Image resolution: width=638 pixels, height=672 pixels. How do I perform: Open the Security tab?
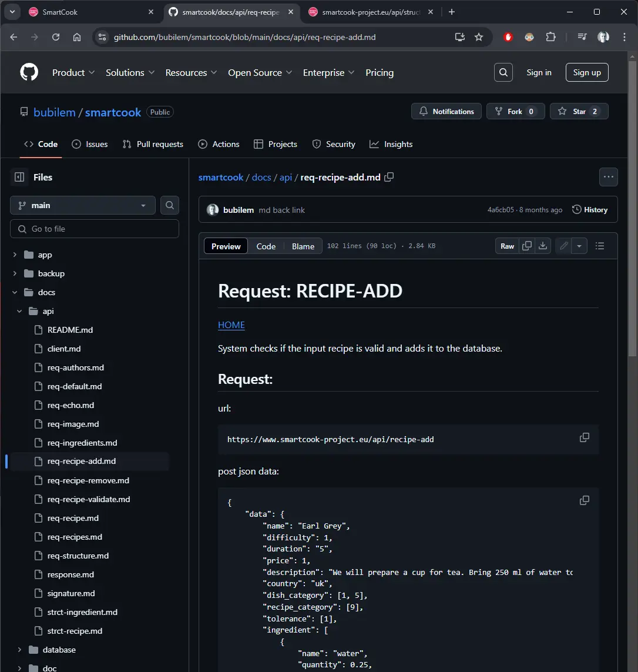pos(334,144)
